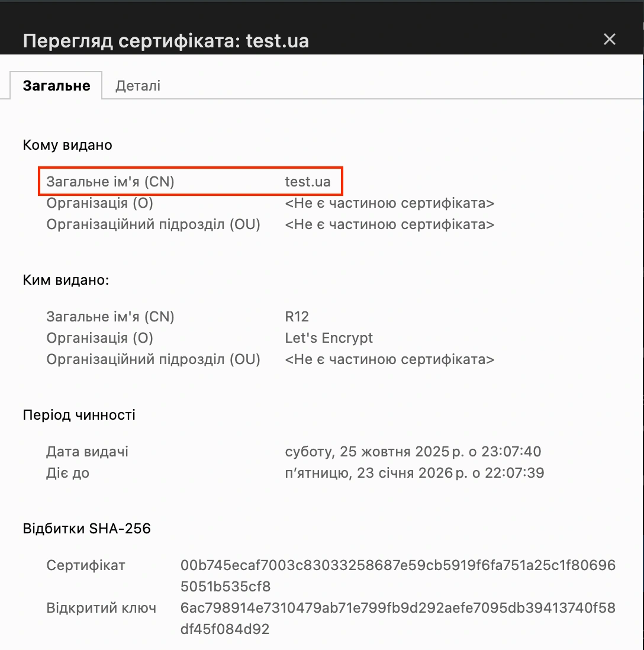Viewport: 644px width, 650px height.
Task: Select the issuance date 25 жовтня 2025
Action: (413, 451)
